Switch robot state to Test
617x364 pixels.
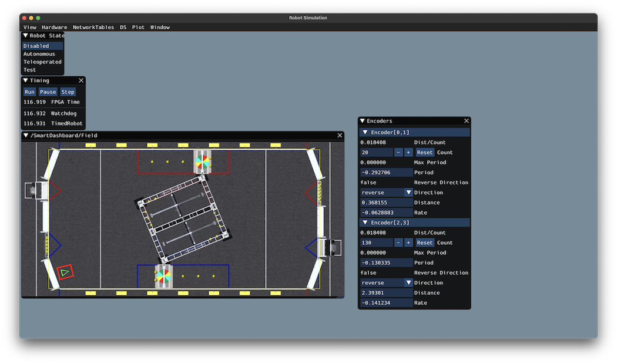point(29,70)
